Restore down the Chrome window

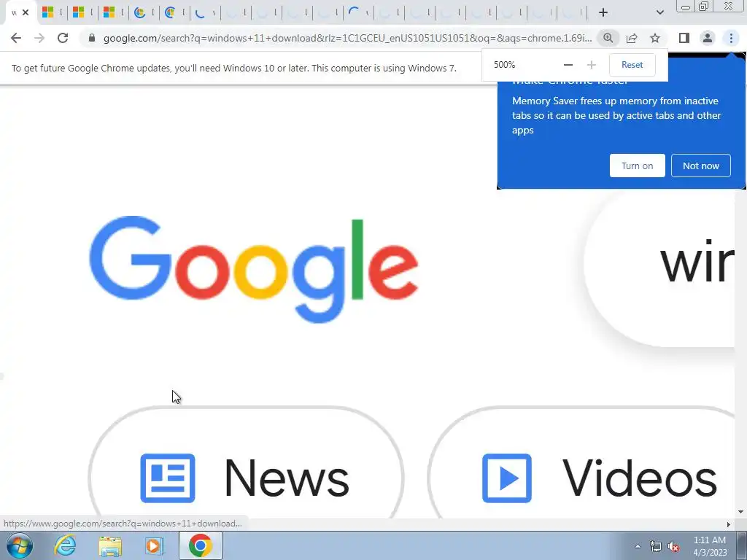click(x=703, y=6)
